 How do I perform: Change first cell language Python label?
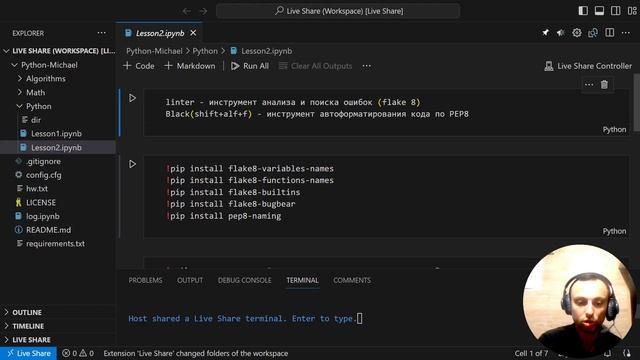[614, 129]
